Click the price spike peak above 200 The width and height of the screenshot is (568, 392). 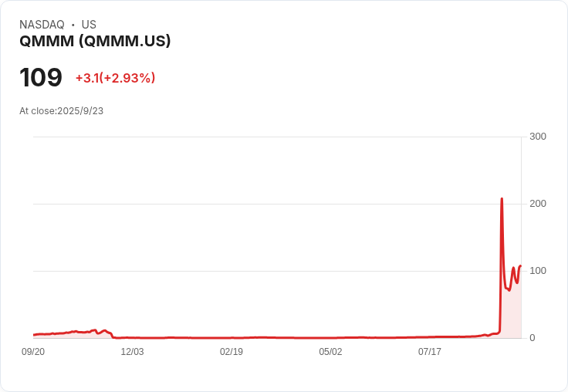502,199
